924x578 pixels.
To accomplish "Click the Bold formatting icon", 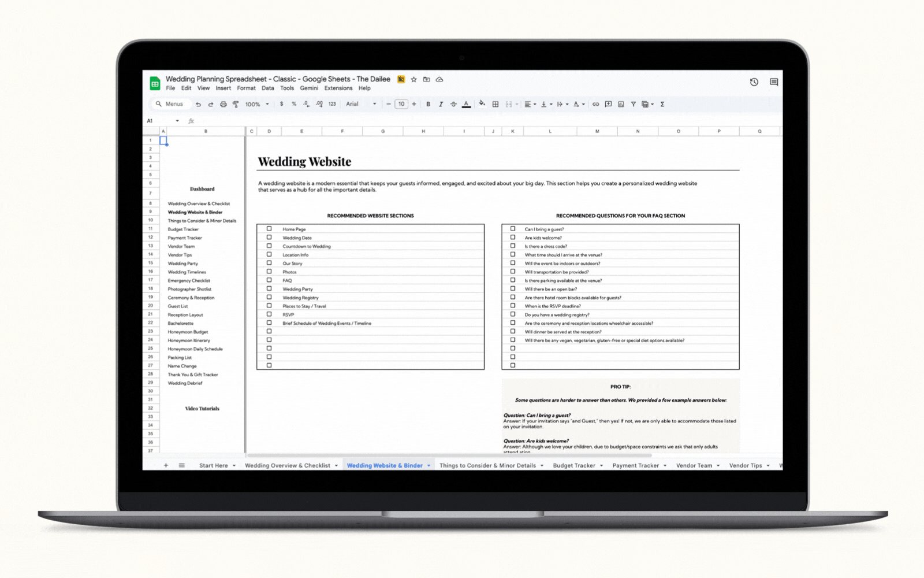I will point(428,104).
